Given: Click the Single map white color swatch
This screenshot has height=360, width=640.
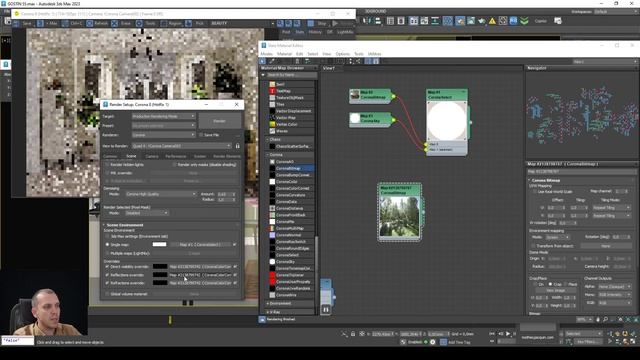Looking at the screenshot, I should [x=159, y=244].
